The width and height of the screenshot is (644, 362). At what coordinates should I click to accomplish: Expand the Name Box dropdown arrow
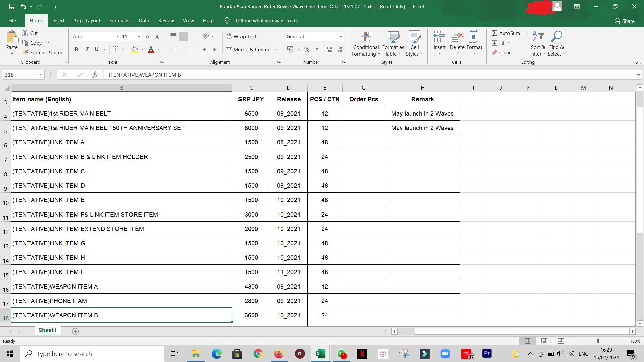[40, 75]
